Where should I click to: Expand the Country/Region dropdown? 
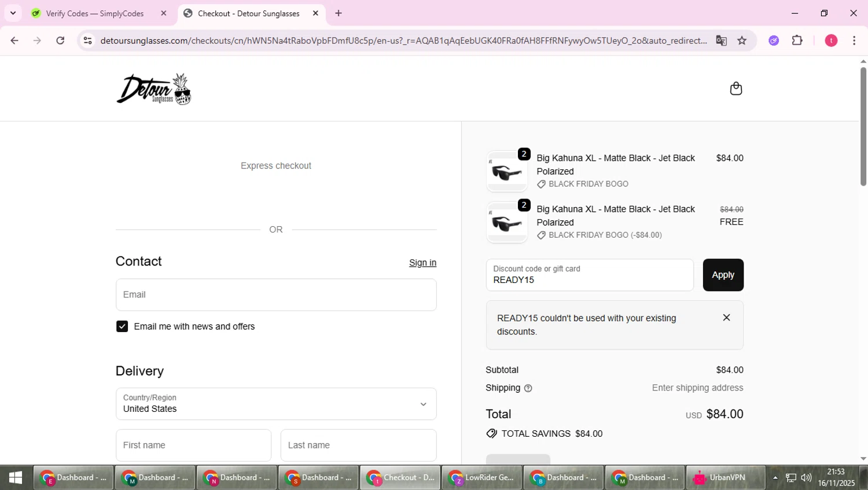[276, 404]
